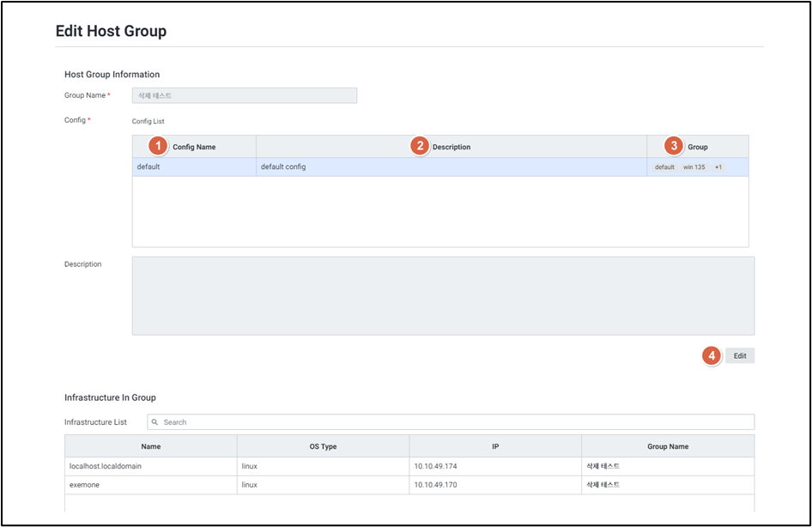Click the Group Name text field
Screen dimensions: 812x527
pyautogui.click(x=244, y=95)
